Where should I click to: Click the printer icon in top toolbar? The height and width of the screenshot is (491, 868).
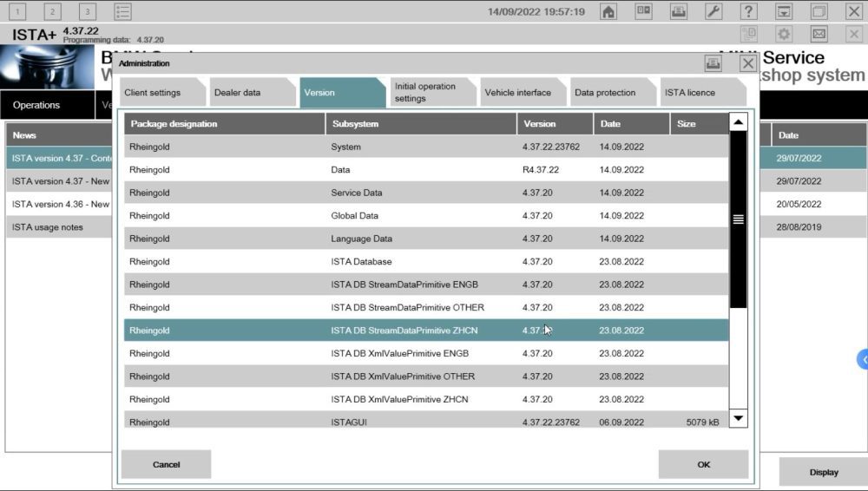[679, 11]
